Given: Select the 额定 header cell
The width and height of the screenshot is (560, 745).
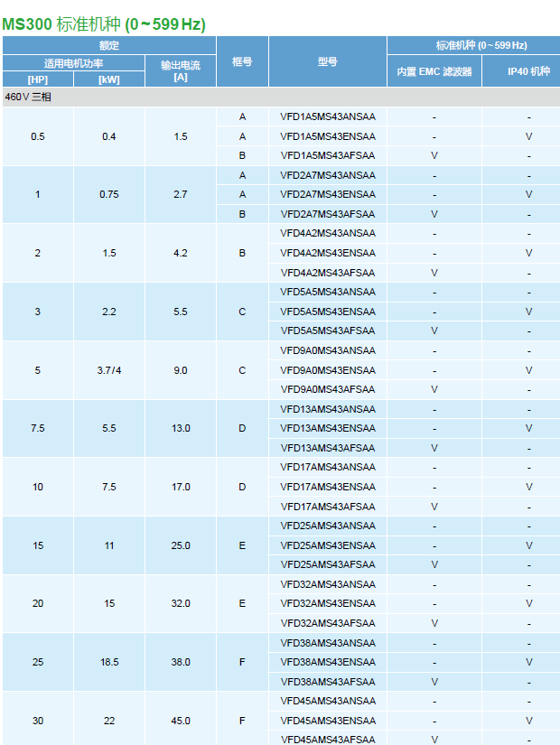Looking at the screenshot, I should tap(108, 45).
